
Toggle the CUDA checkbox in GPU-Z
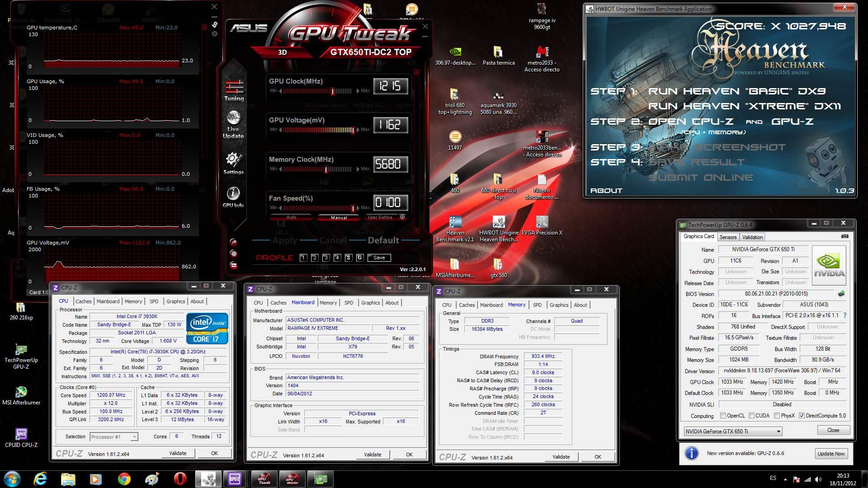751,416
